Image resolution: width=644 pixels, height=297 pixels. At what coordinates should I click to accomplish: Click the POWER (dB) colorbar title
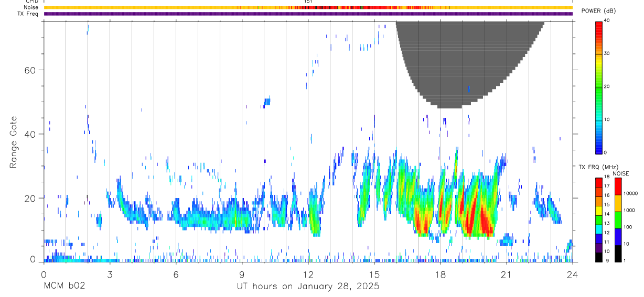pyautogui.click(x=599, y=10)
